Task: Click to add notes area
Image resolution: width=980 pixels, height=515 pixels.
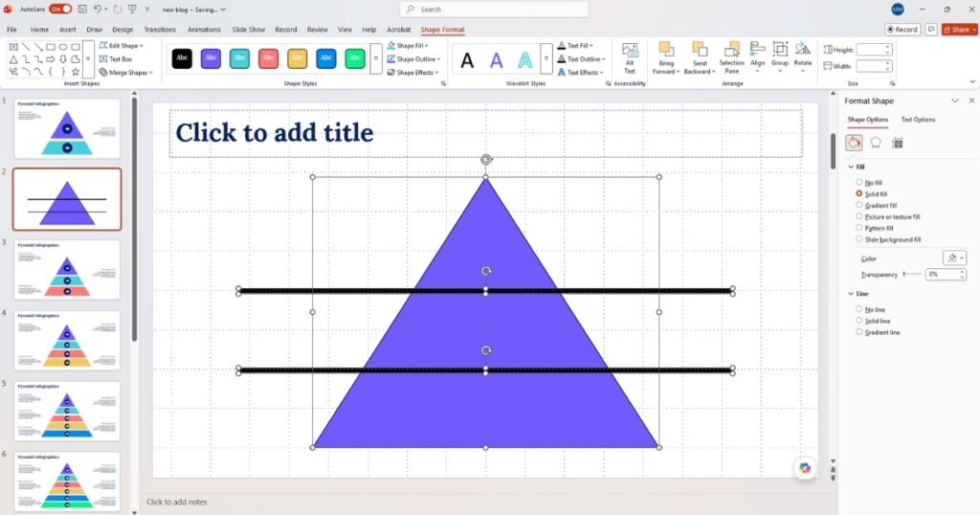Action: [x=176, y=502]
